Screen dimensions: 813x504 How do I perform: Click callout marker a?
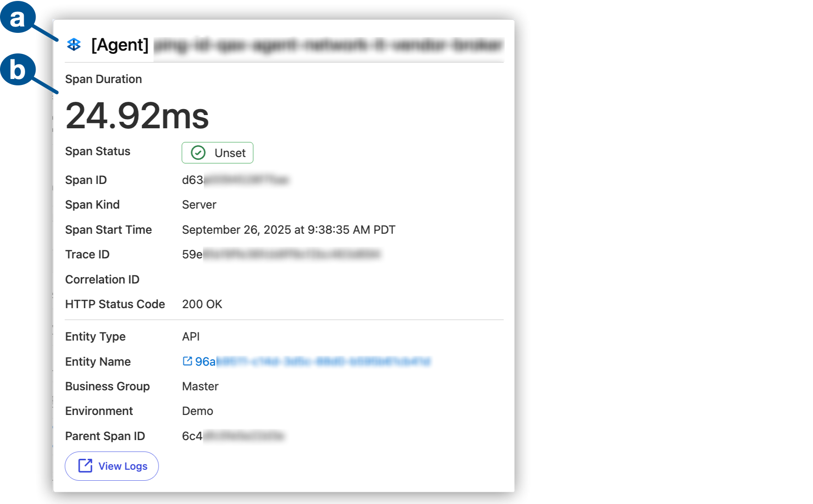click(17, 18)
